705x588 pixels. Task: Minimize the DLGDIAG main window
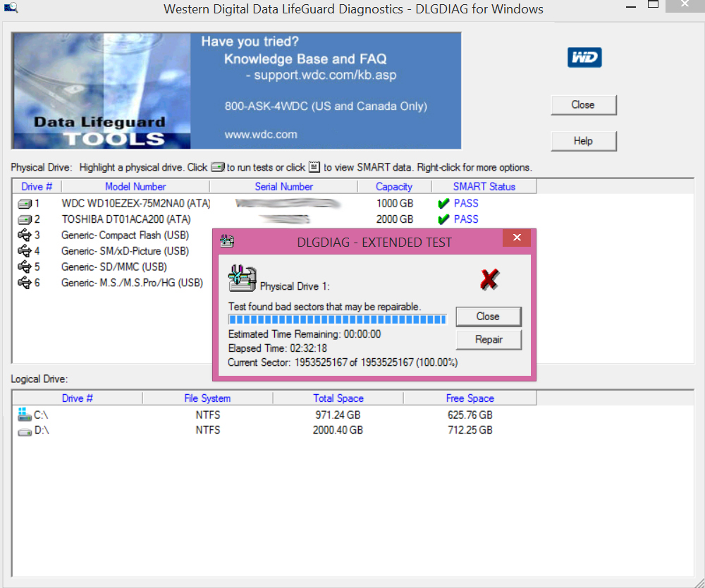(x=631, y=7)
